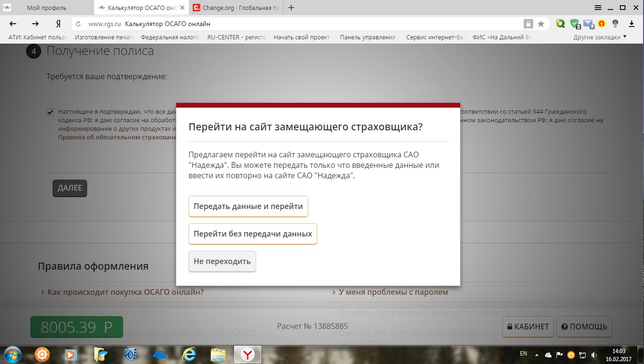The image size is (644, 364).
Task: Open OneDrive blue cloud taskbar icon
Action: (x=159, y=354)
